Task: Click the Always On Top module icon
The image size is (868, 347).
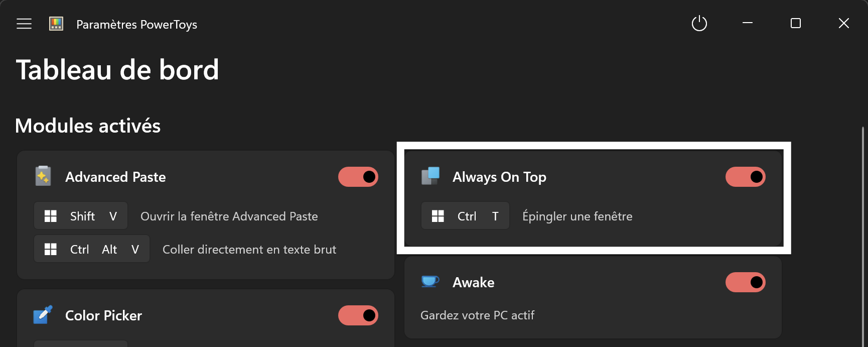Action: 430,176
